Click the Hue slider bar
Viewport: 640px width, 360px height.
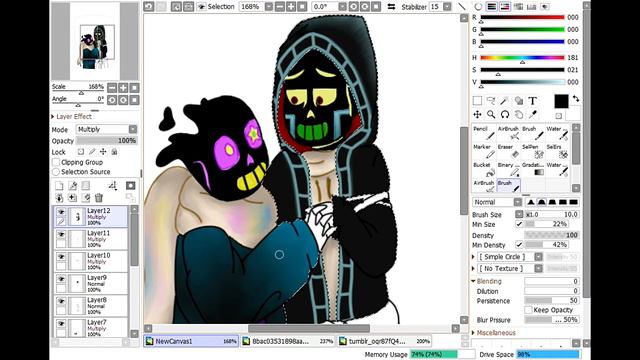coord(522,58)
